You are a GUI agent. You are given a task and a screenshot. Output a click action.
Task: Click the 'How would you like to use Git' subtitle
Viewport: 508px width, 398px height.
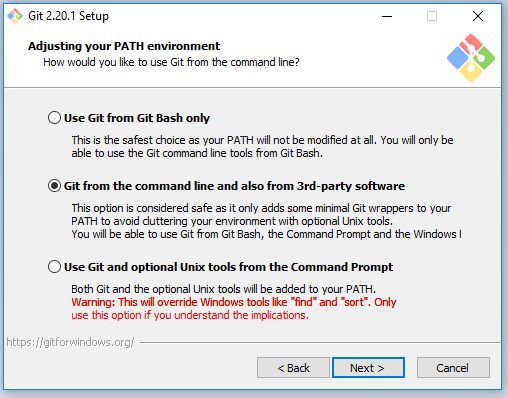(x=171, y=62)
